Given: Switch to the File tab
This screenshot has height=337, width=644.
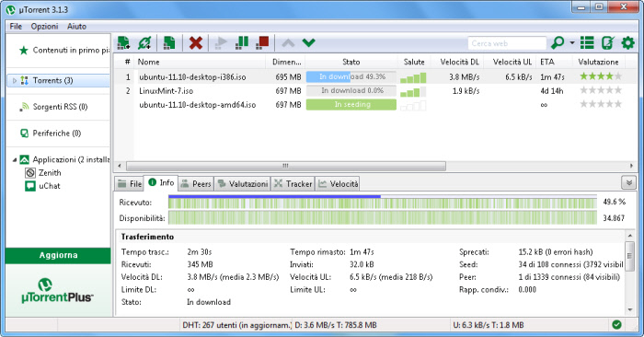Looking at the screenshot, I should click(130, 184).
